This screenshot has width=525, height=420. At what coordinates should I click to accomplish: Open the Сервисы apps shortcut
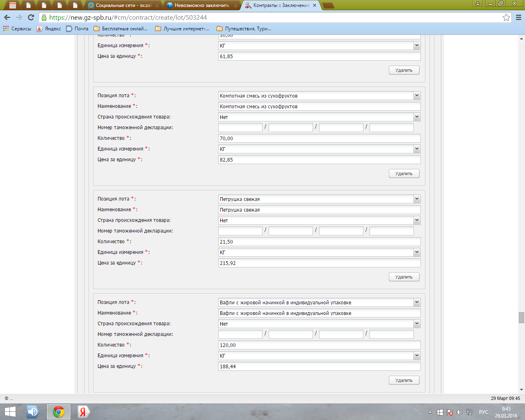coord(17,29)
